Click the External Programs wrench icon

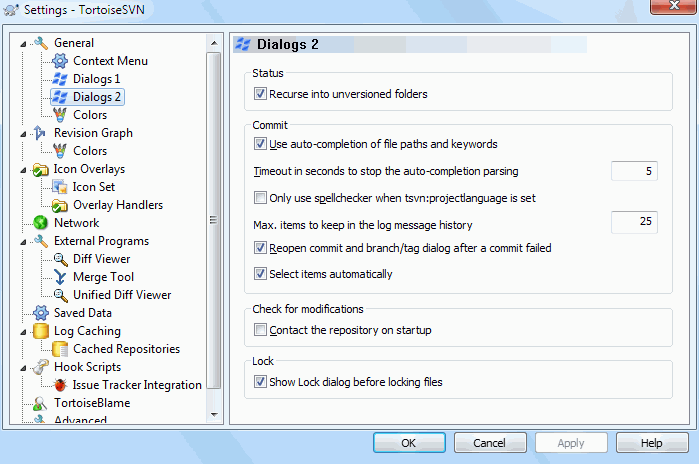(41, 241)
